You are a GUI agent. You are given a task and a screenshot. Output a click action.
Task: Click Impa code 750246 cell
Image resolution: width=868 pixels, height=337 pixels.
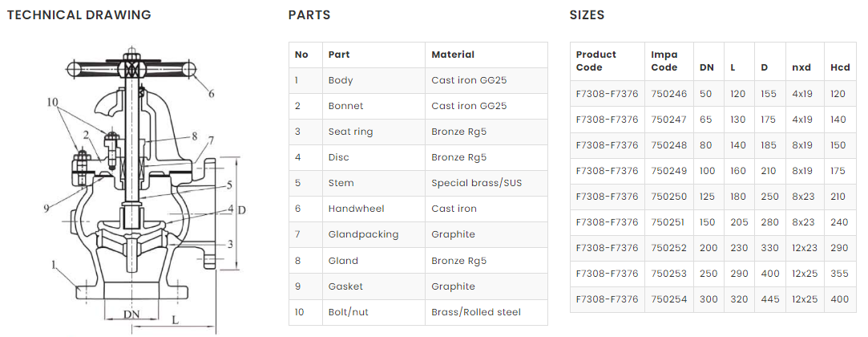(669, 94)
